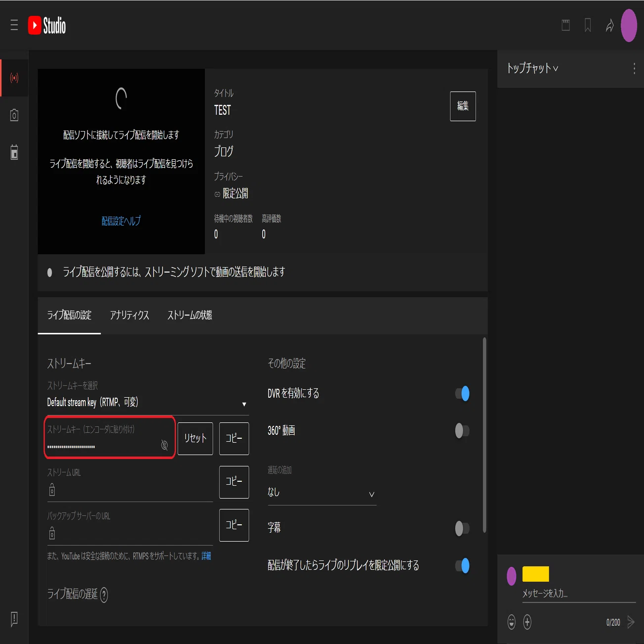
Task: Open the hamburger menu beside Studio logo
Action: 14,25
